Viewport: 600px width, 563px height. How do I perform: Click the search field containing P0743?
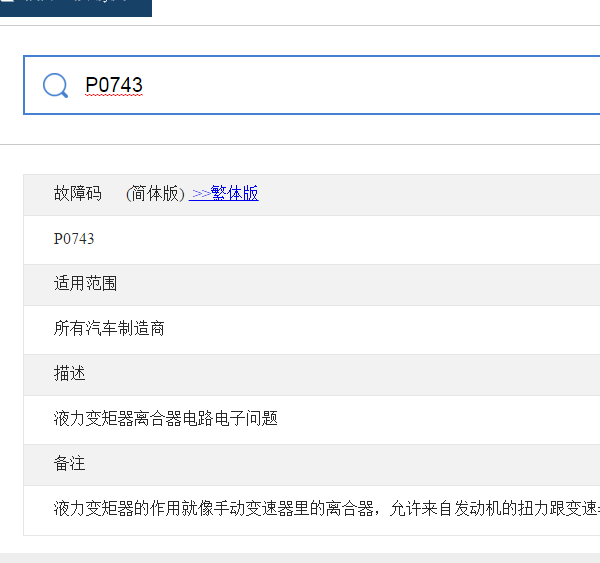coord(312,85)
